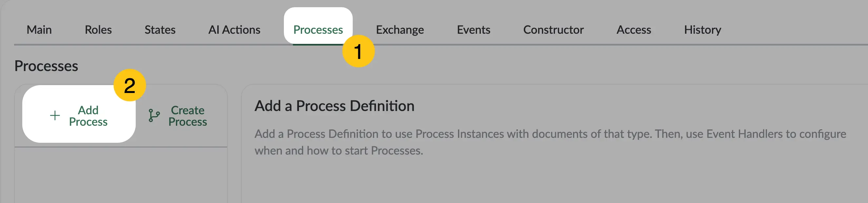Open the Constructor tab
This screenshot has width=868, height=203.
[553, 30]
